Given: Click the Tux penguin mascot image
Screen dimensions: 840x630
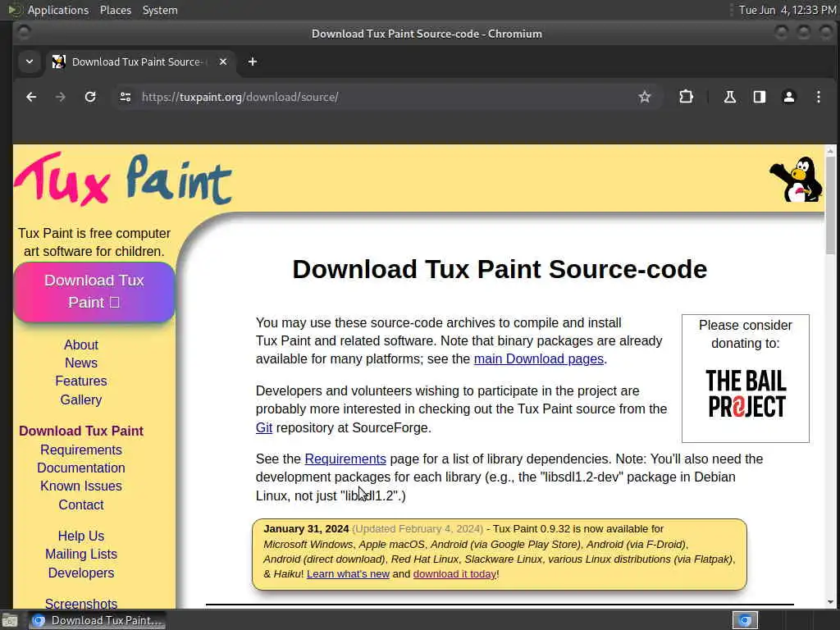Looking at the screenshot, I should (797, 180).
